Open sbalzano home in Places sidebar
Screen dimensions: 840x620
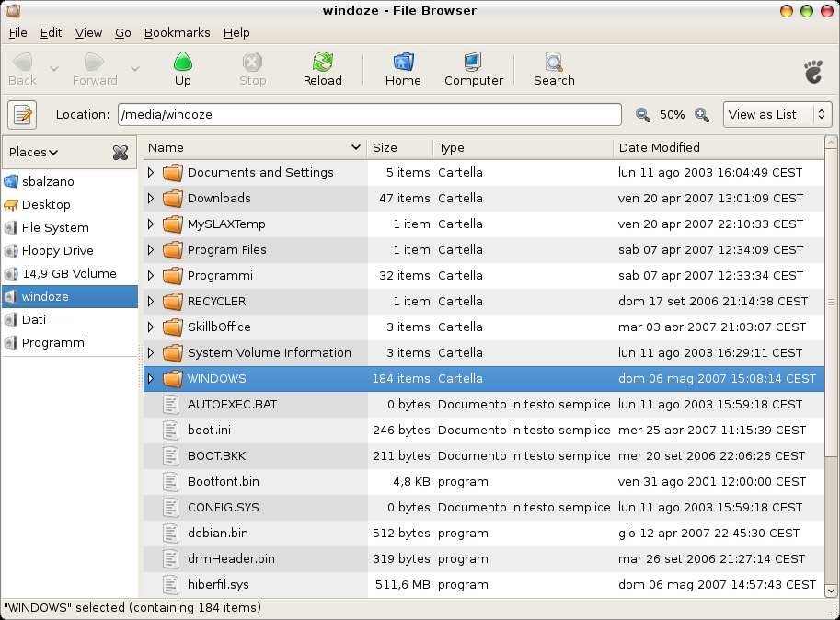pos(70,181)
